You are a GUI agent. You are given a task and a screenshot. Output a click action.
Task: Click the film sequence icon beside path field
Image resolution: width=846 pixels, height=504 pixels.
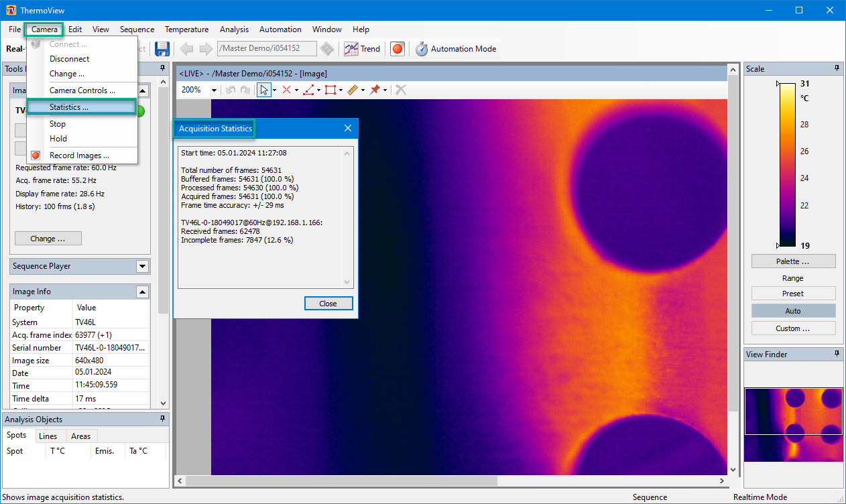326,49
